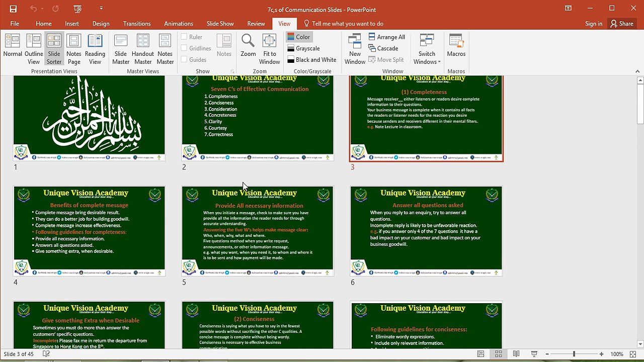Select Give something Extra when Desirable slide
Image resolution: width=644 pixels, height=362 pixels.
tap(89, 325)
